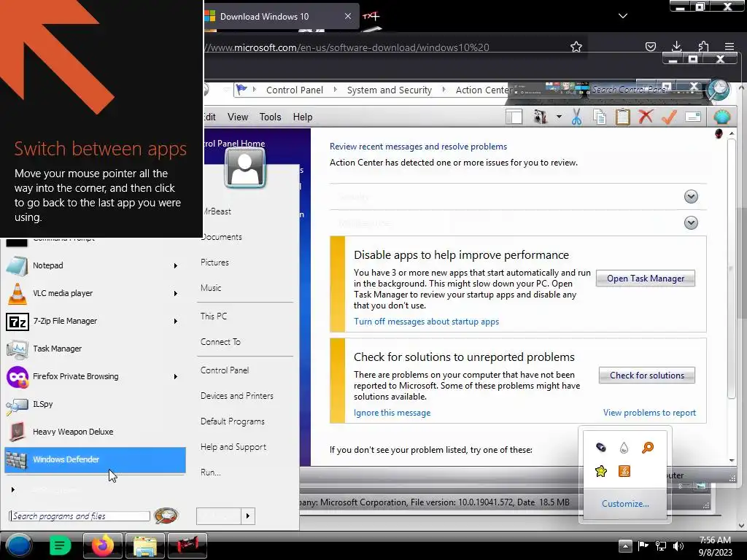Open This PC from the Start menu
This screenshot has height=560, width=747.
click(x=214, y=316)
